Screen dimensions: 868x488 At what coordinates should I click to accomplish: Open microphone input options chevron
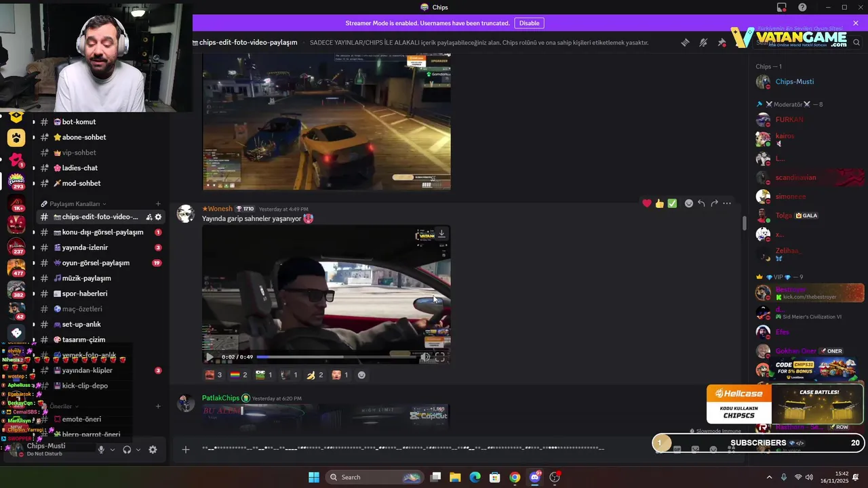point(112,449)
